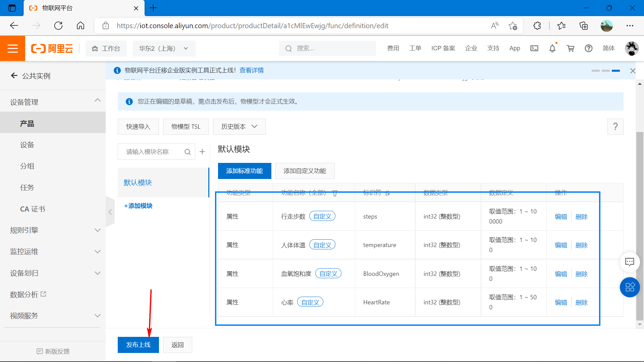
Task: Open region dropdown 华东2（上海）
Action: point(164,49)
